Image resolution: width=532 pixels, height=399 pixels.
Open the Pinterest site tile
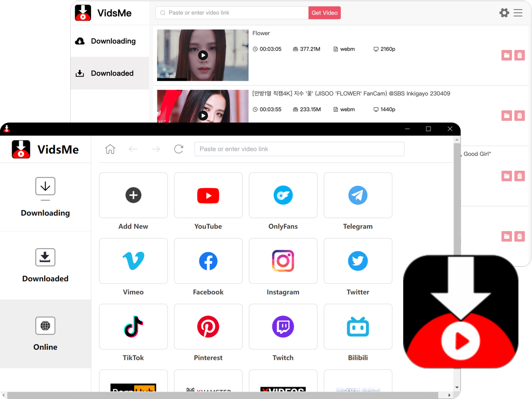click(208, 327)
